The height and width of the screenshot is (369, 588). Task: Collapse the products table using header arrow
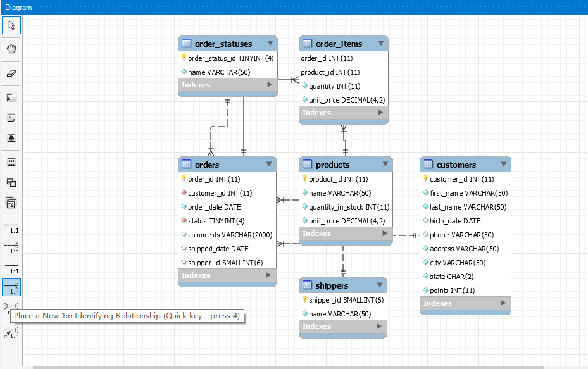tap(385, 165)
